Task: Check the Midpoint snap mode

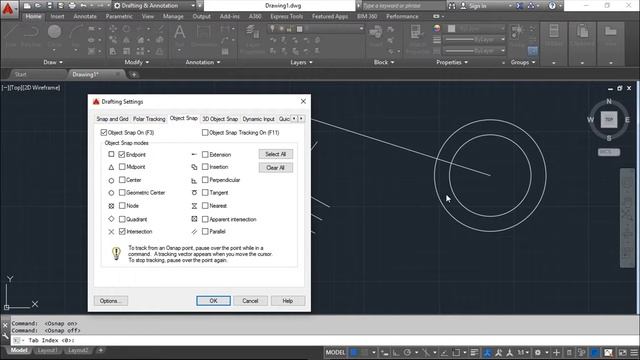Action: [x=122, y=167]
